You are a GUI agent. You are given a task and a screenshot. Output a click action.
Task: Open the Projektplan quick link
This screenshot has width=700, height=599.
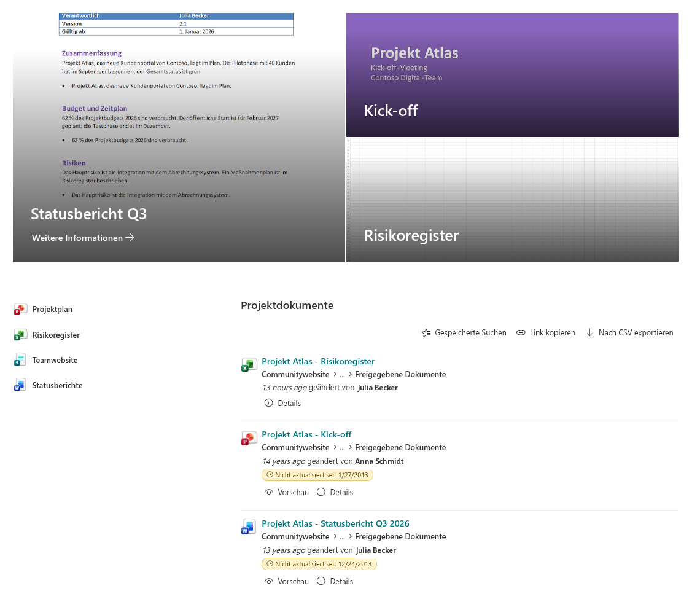pos(52,309)
